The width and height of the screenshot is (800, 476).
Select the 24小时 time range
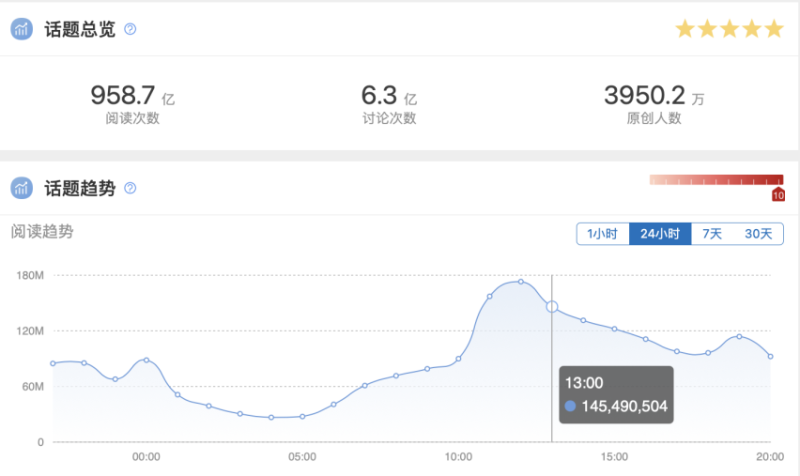point(660,234)
